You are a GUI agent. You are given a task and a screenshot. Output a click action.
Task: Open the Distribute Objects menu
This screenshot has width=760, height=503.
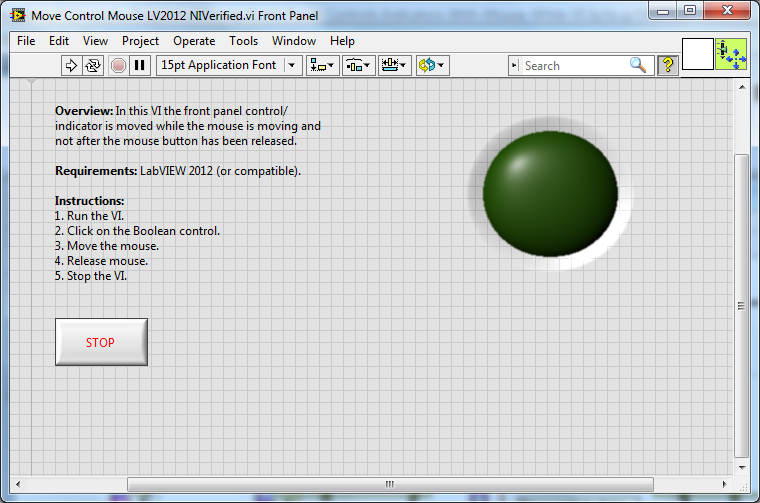[x=359, y=65]
